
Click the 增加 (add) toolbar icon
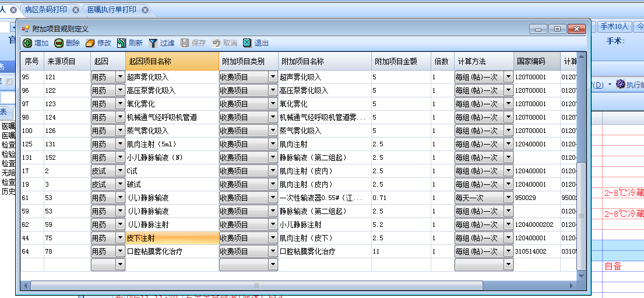pos(27,43)
